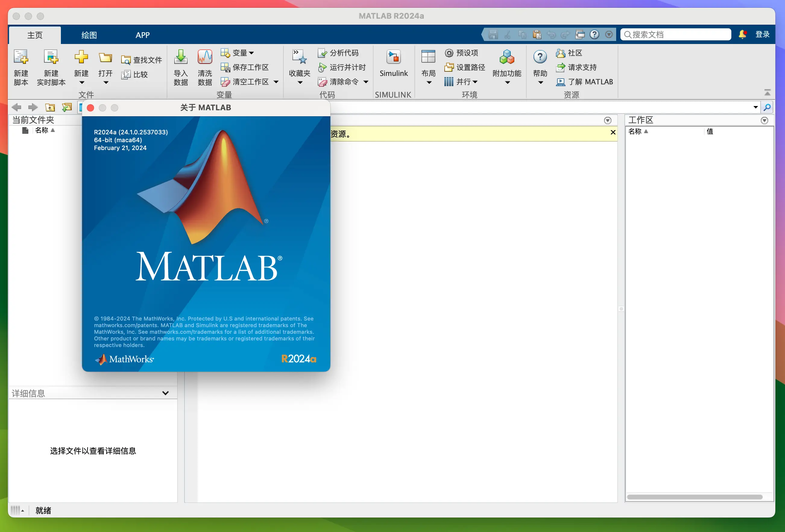Click inside the 搜索文档 search field
785x532 pixels.
(675, 34)
